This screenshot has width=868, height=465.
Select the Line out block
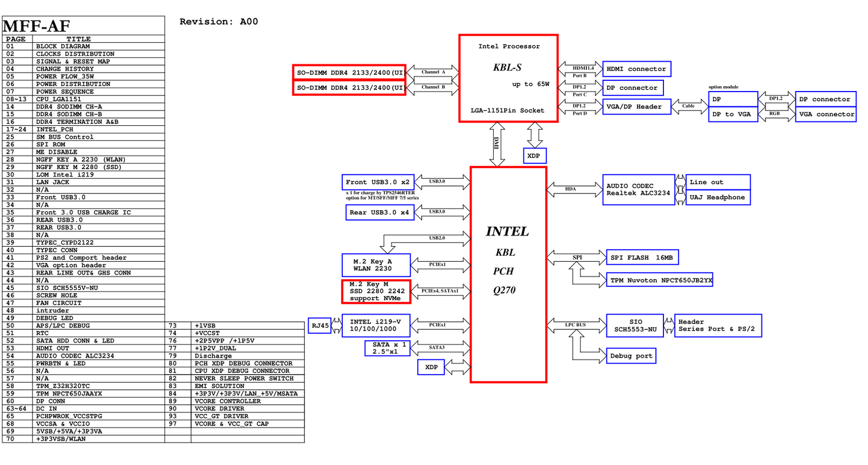[x=718, y=182]
